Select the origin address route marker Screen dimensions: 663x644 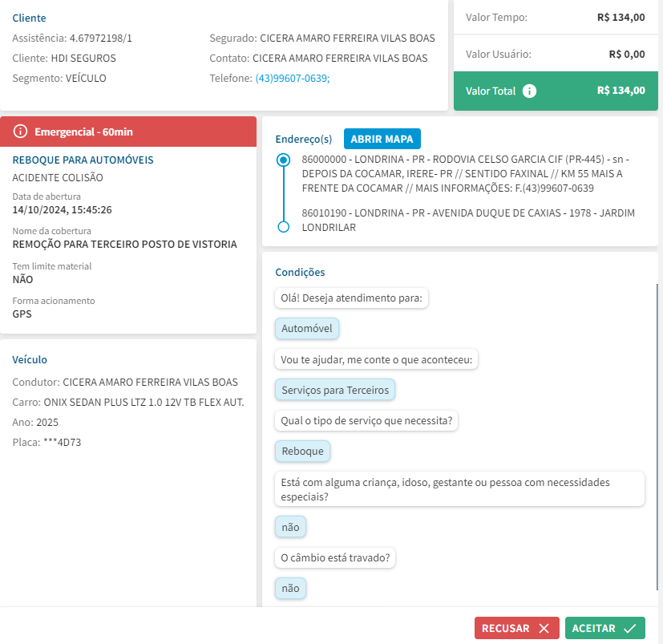pyautogui.click(x=283, y=160)
